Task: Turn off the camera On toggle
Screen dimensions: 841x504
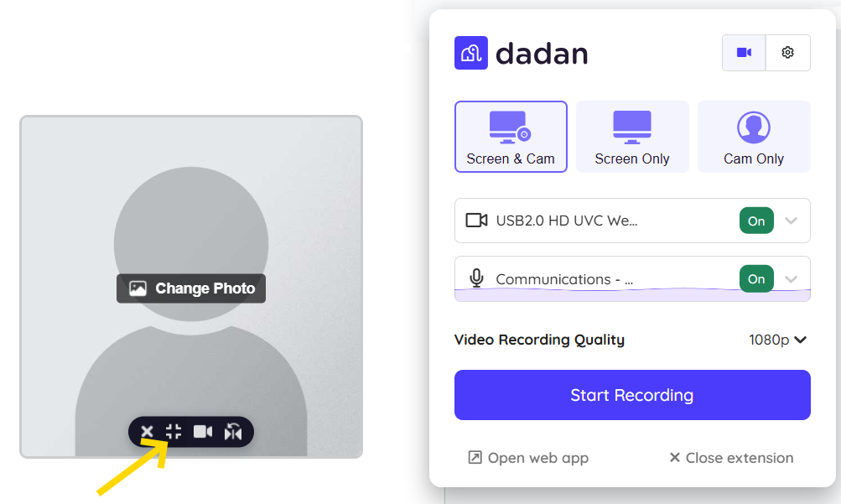Action: tap(756, 221)
